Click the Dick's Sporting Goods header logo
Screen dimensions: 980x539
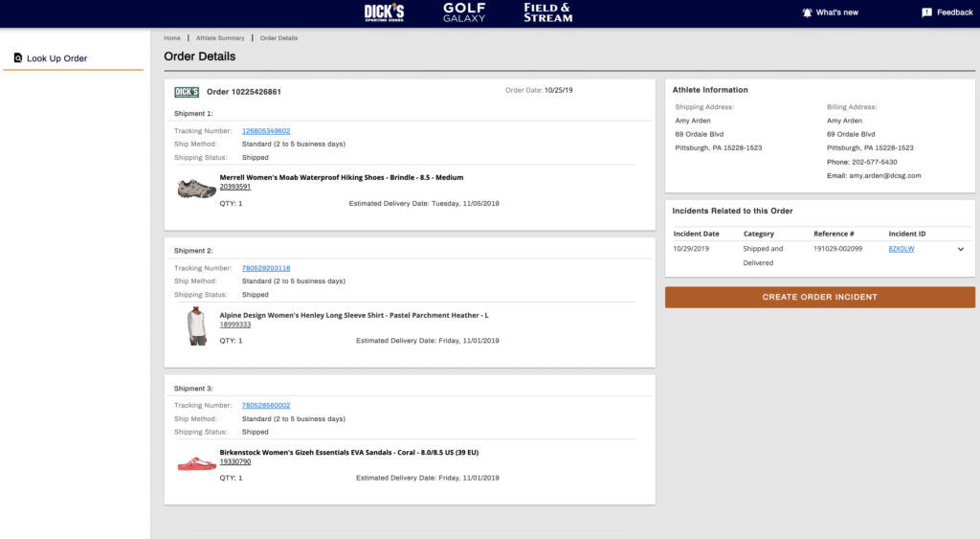coord(384,12)
